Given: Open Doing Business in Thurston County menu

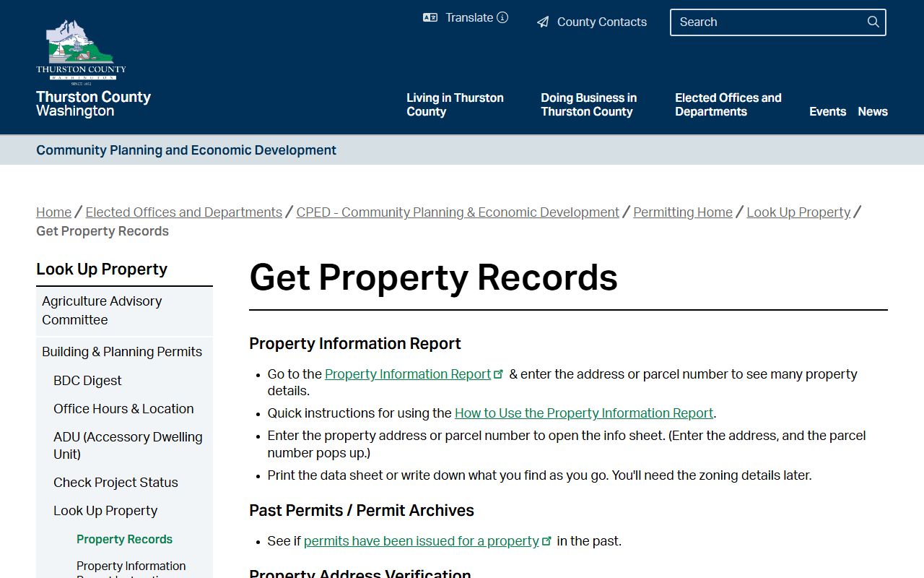Looking at the screenshot, I should [589, 105].
